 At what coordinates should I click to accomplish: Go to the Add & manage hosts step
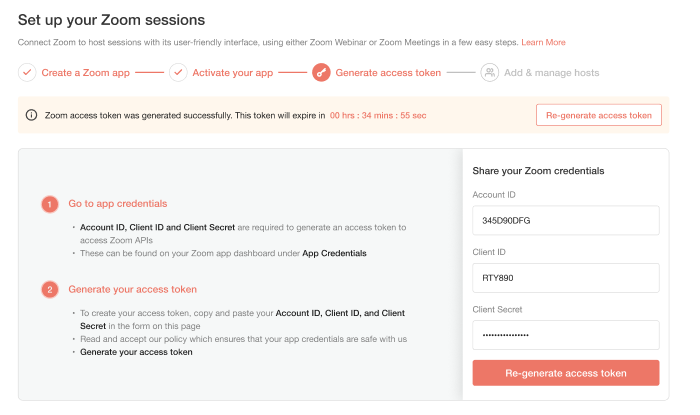(551, 73)
